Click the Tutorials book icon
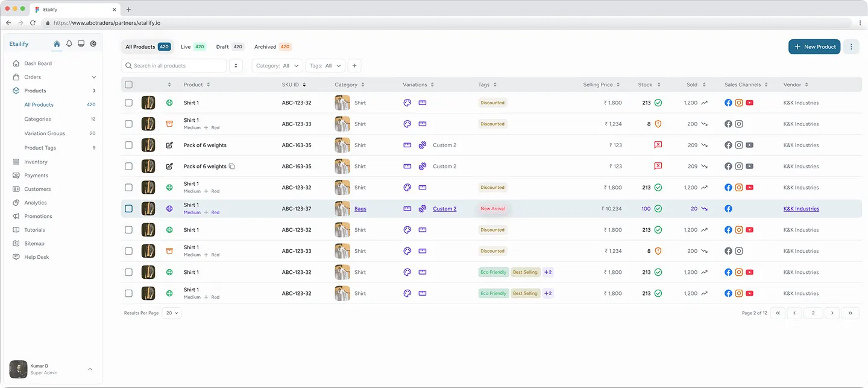The height and width of the screenshot is (388, 868). (x=16, y=230)
